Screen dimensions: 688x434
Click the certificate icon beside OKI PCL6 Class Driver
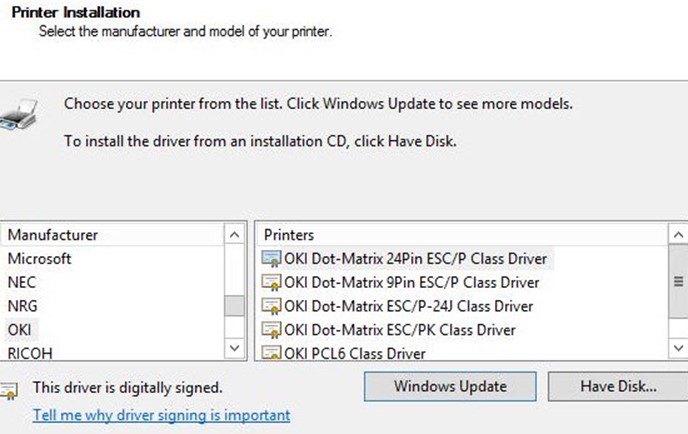click(x=271, y=352)
